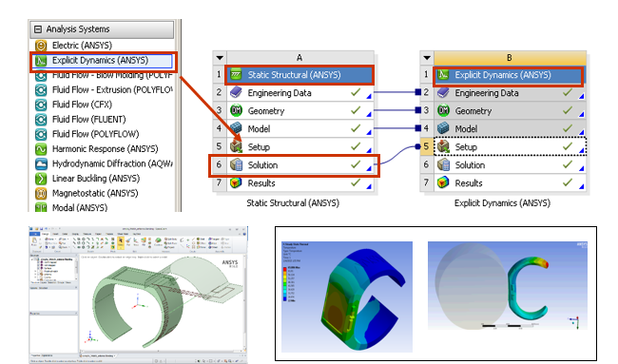Viewport: 618px width, 364px height.
Task: Click the Results icon in system A
Action: 236,182
